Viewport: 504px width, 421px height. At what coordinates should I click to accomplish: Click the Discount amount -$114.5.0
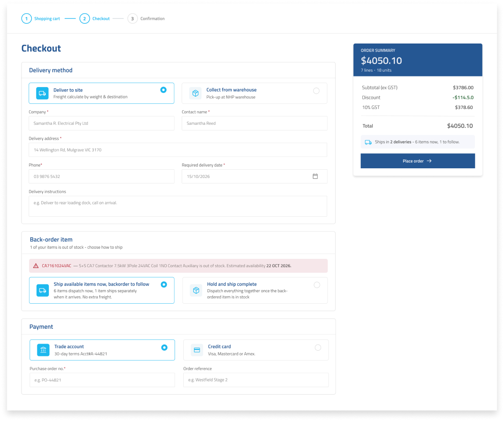(463, 98)
